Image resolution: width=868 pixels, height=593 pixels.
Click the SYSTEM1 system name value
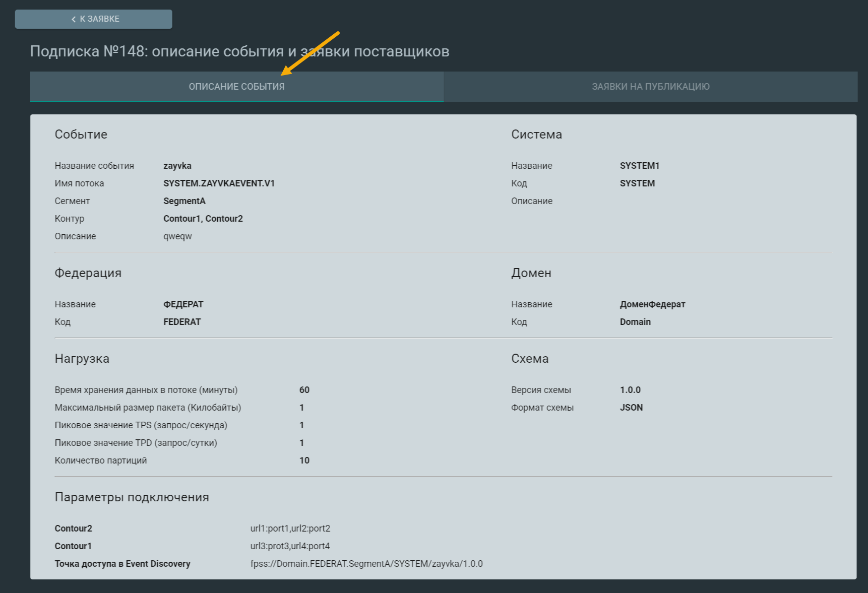[640, 166]
